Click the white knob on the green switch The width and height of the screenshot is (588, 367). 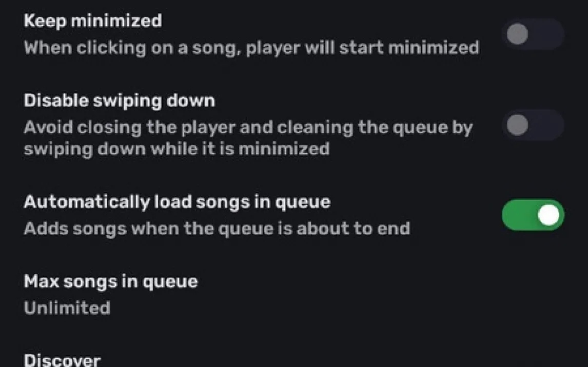(x=549, y=215)
